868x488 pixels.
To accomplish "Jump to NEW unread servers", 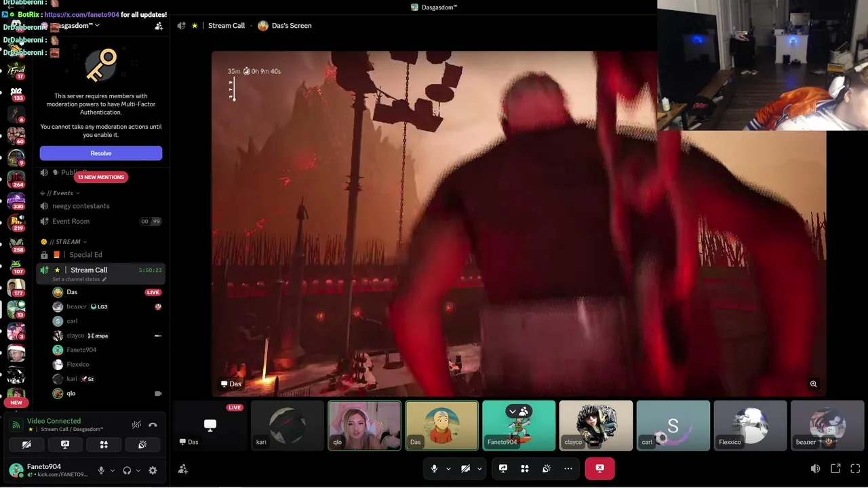I will [16, 403].
